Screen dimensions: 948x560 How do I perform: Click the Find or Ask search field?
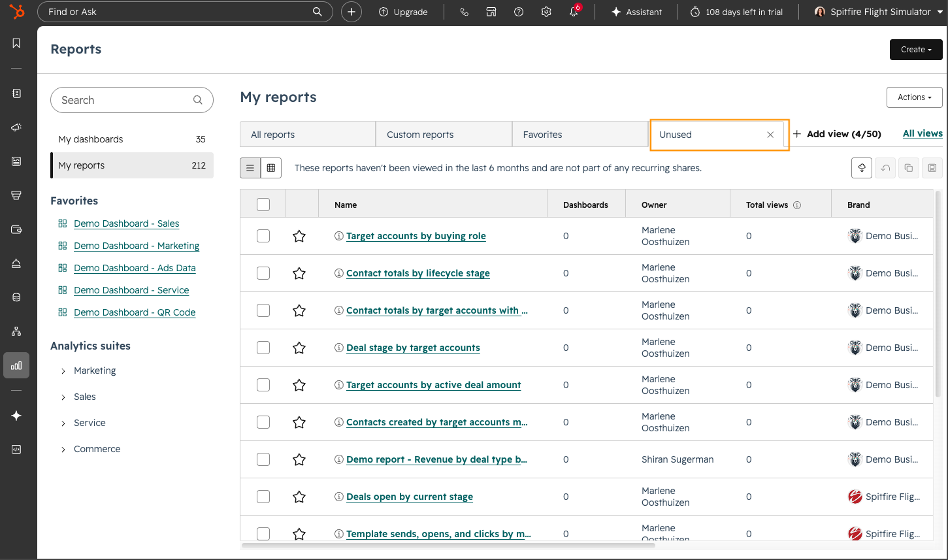coord(185,11)
